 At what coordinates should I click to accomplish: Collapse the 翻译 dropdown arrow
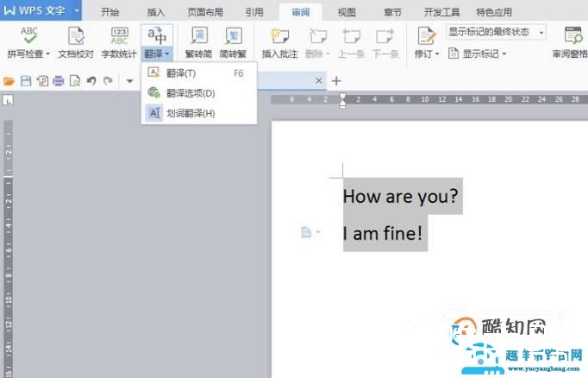167,54
